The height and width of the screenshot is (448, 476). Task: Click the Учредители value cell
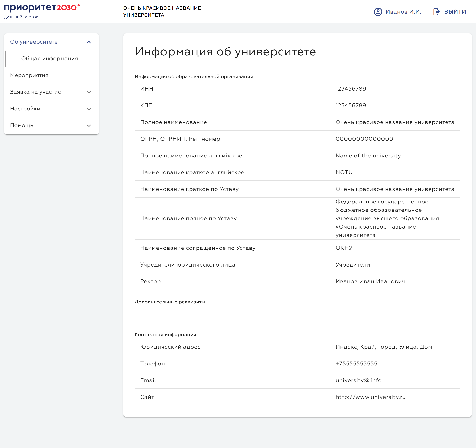click(353, 265)
